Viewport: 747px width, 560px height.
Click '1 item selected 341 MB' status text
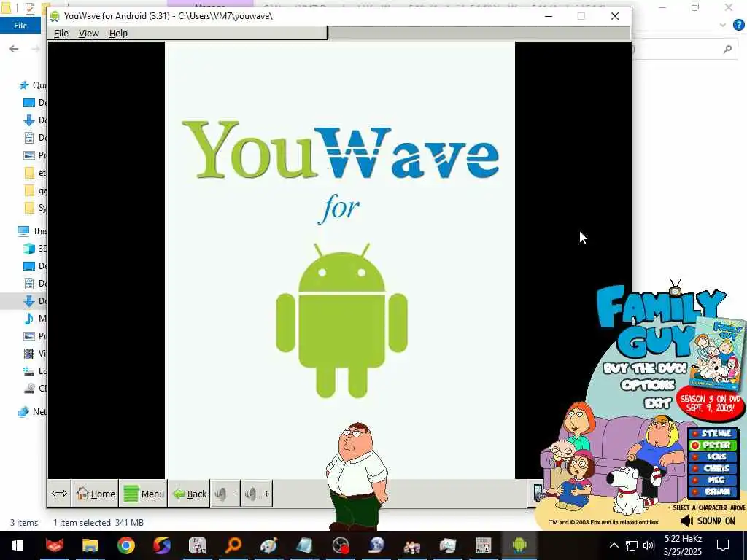point(98,522)
